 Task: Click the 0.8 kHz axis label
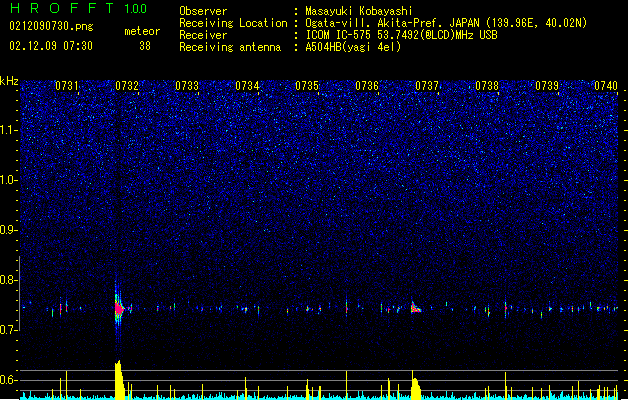(9, 280)
